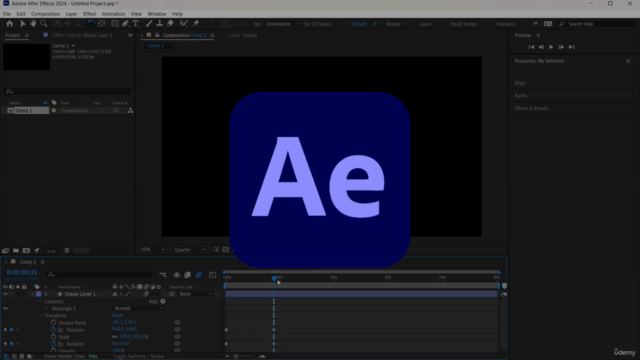Screen dimensions: 640x360
Task: Click the composition mini-flowchart icon in timeline
Action: (x=163, y=275)
